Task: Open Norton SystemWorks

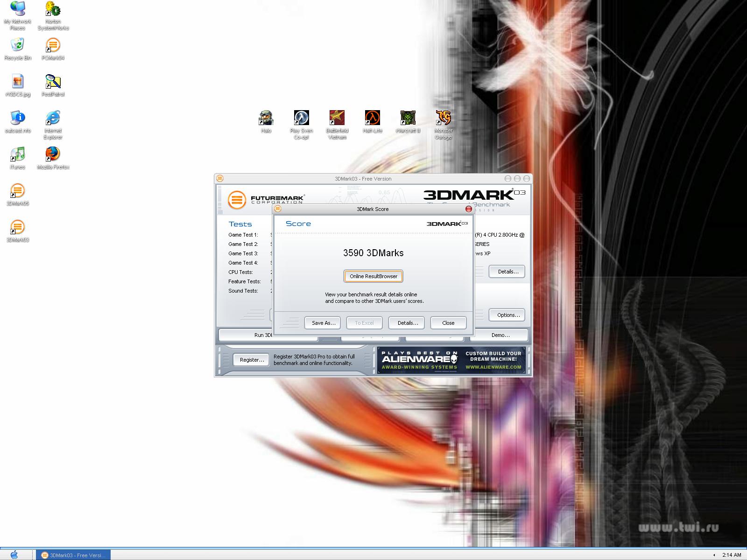Action: tap(53, 8)
